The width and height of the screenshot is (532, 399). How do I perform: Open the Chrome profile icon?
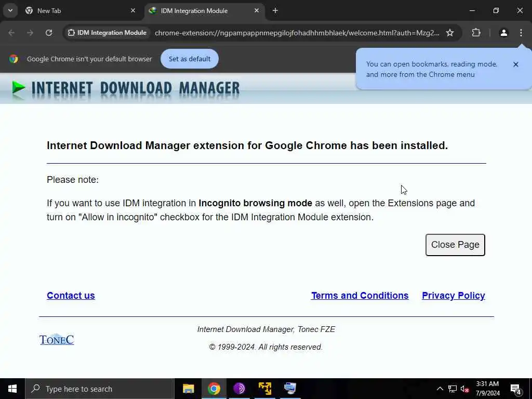click(x=504, y=33)
